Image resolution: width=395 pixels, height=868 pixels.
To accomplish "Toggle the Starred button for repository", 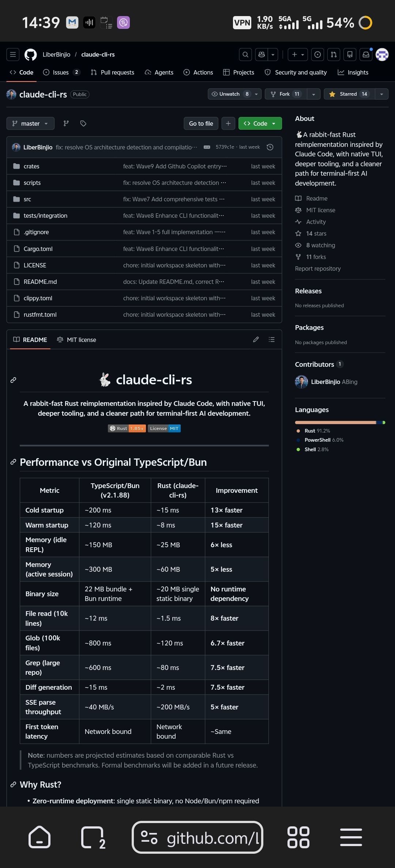I will [x=348, y=94].
